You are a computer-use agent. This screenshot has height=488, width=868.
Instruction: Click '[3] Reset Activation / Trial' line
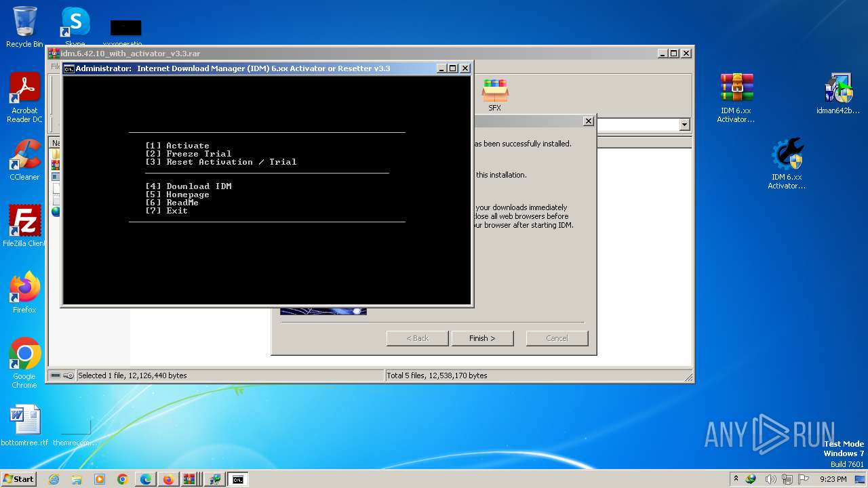tap(220, 162)
